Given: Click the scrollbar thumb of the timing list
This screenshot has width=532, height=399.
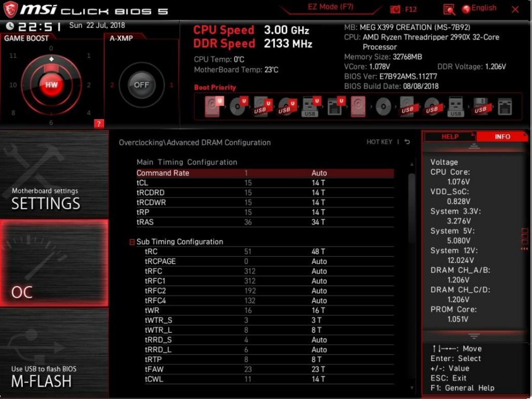Looking at the screenshot, I should pyautogui.click(x=411, y=208).
